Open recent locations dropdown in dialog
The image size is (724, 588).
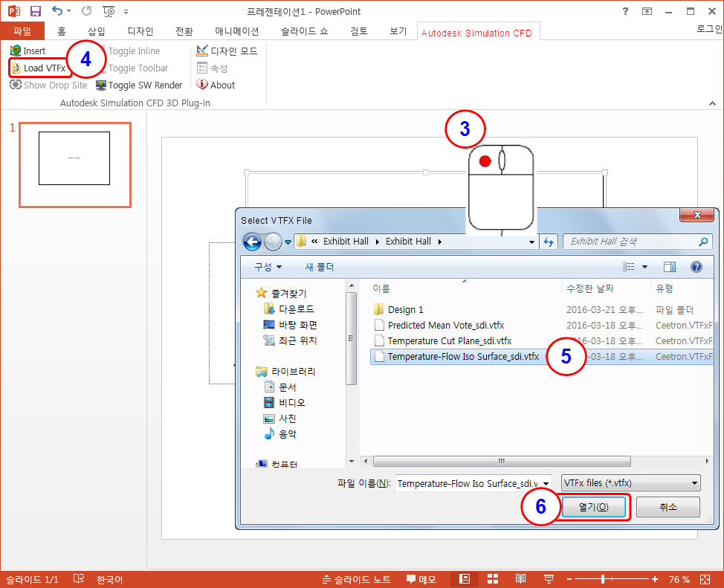[x=288, y=242]
